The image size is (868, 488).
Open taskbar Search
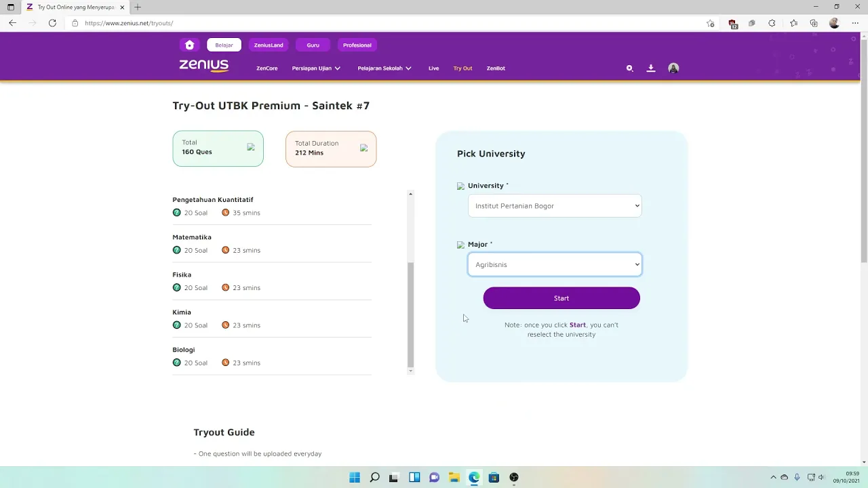pos(374,477)
